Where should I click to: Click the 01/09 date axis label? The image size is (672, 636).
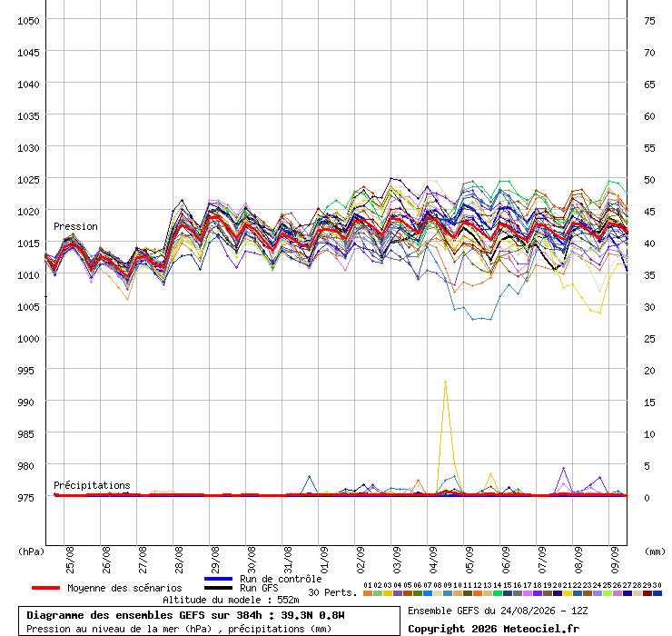pyautogui.click(x=324, y=560)
